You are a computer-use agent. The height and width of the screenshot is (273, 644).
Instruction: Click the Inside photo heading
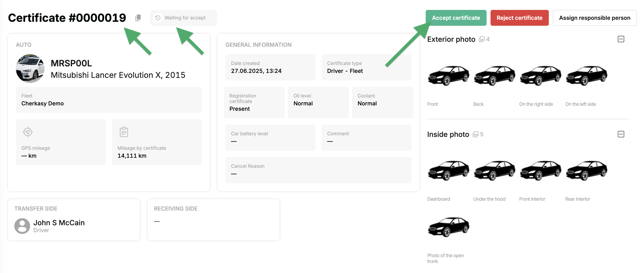(x=448, y=134)
